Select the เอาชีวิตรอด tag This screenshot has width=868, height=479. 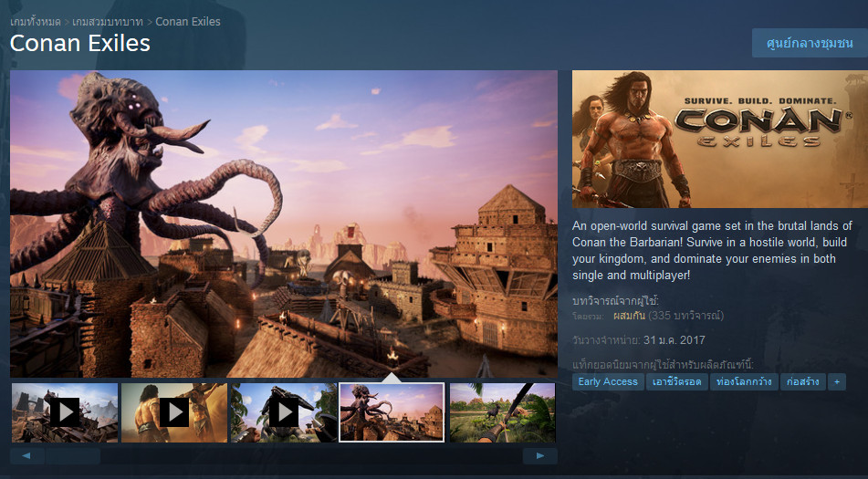click(x=678, y=381)
